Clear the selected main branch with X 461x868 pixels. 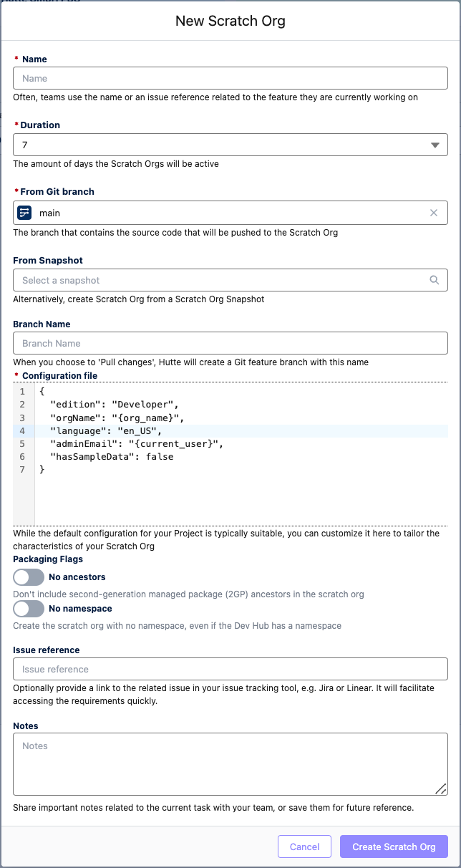point(433,213)
